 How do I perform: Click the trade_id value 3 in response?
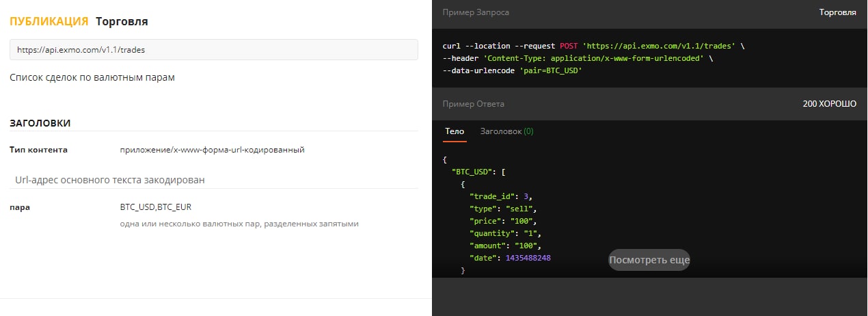pyautogui.click(x=526, y=196)
